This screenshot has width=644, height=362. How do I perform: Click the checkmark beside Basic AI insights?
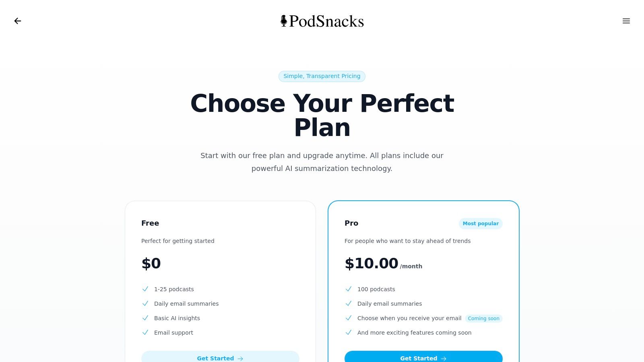pos(145,318)
